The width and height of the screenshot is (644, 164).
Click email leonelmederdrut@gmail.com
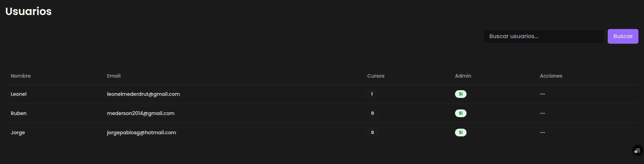click(x=143, y=94)
